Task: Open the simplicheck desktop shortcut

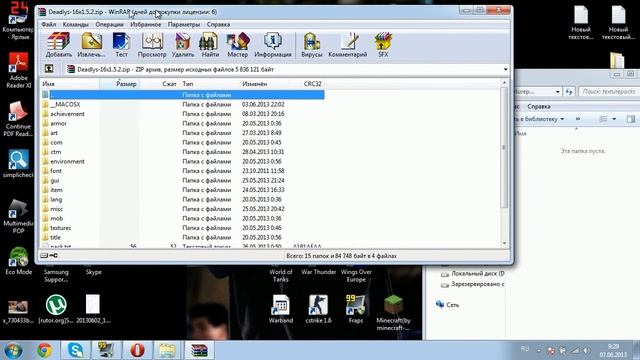Action: [18, 164]
